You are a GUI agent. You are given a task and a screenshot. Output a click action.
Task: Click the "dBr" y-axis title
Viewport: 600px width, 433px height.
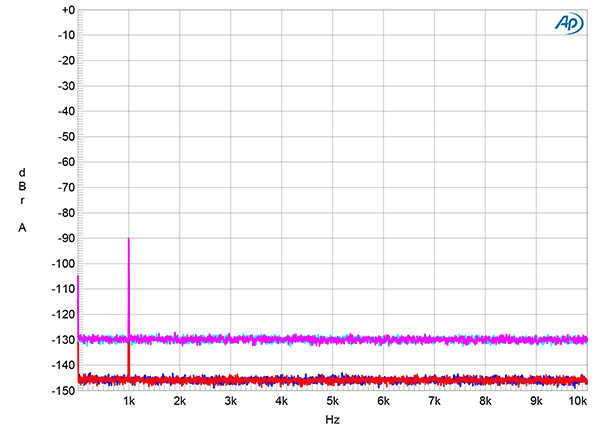22,185
